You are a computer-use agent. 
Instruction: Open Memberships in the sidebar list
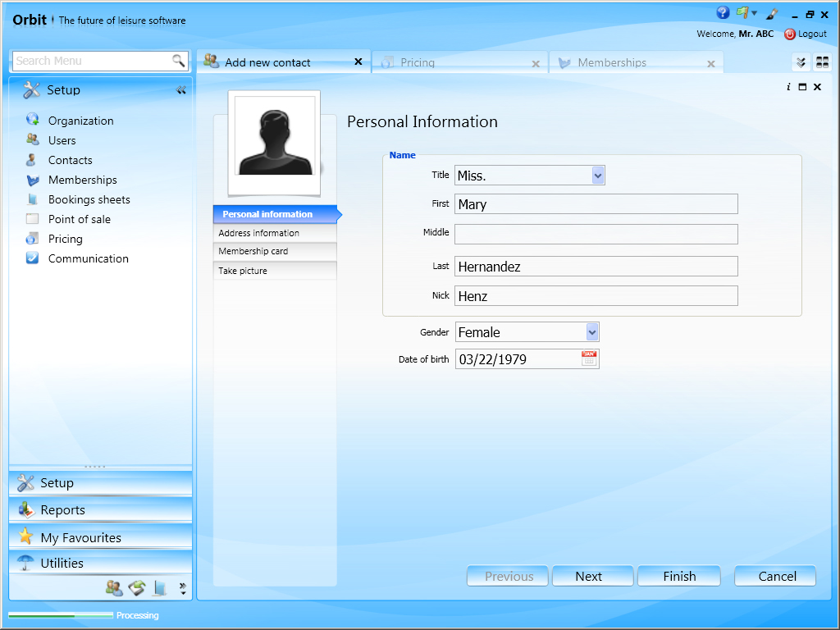point(83,180)
